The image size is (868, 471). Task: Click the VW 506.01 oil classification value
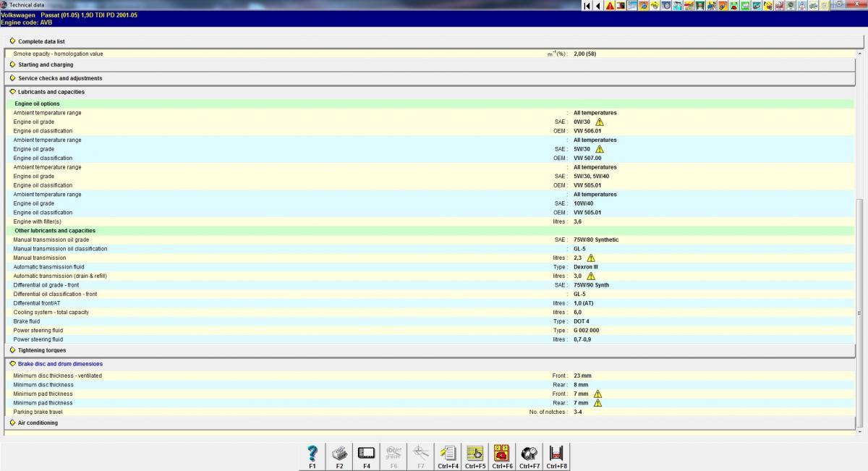click(x=587, y=131)
